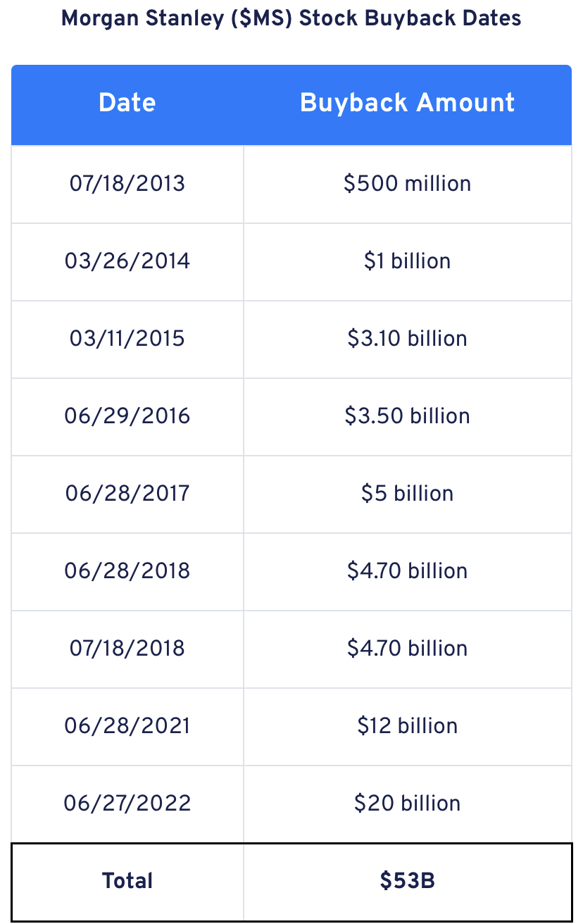Click the 06/28/2018 date cell
The width and height of the screenshot is (583, 924).
pos(127,571)
